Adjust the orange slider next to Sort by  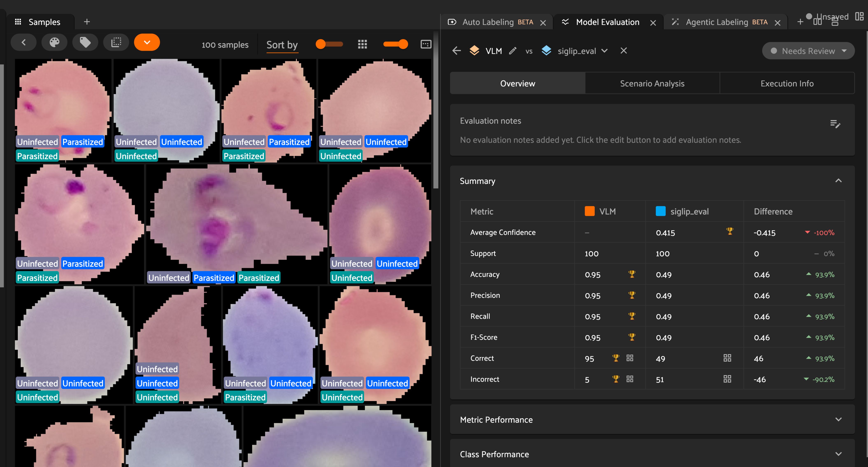329,44
